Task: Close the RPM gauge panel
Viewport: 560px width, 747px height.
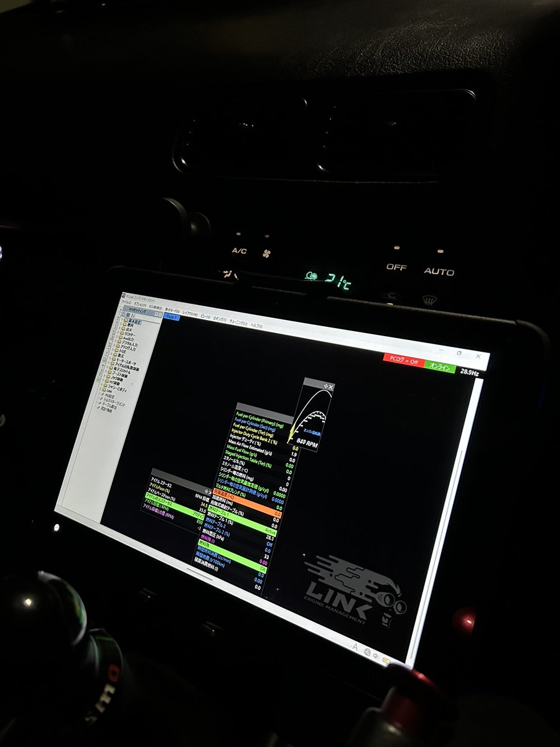Action: 331,387
